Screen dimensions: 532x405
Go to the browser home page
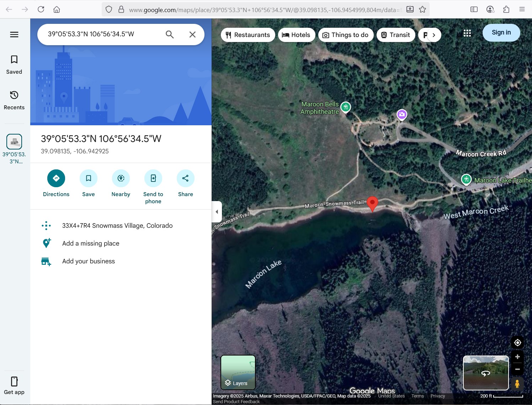(x=57, y=9)
